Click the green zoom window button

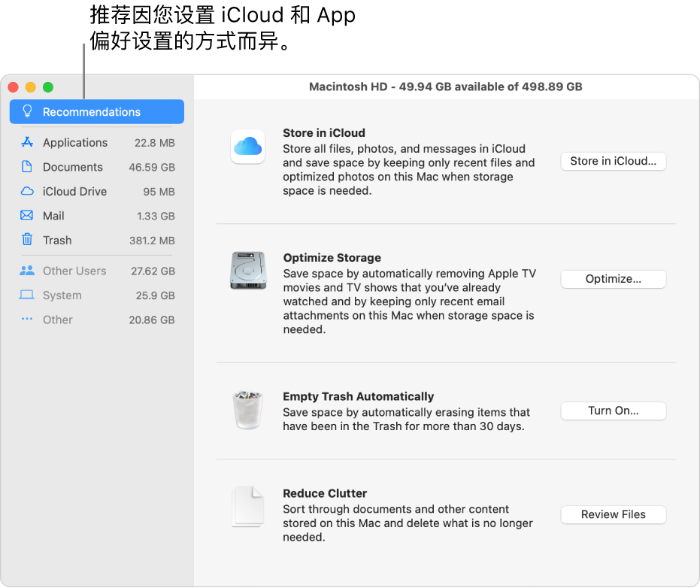coord(48,87)
